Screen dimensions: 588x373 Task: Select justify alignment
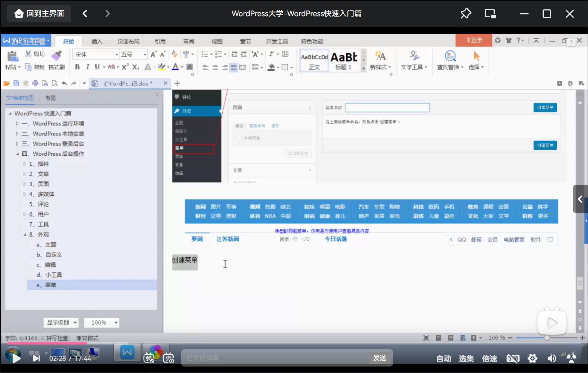(233, 67)
